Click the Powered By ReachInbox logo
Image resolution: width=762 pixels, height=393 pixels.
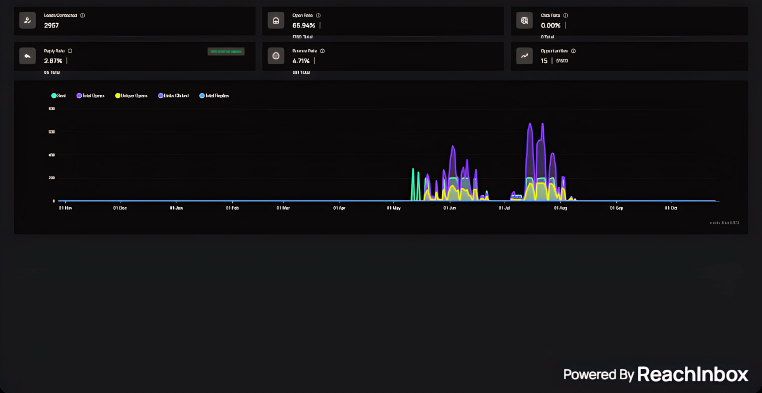click(x=656, y=374)
